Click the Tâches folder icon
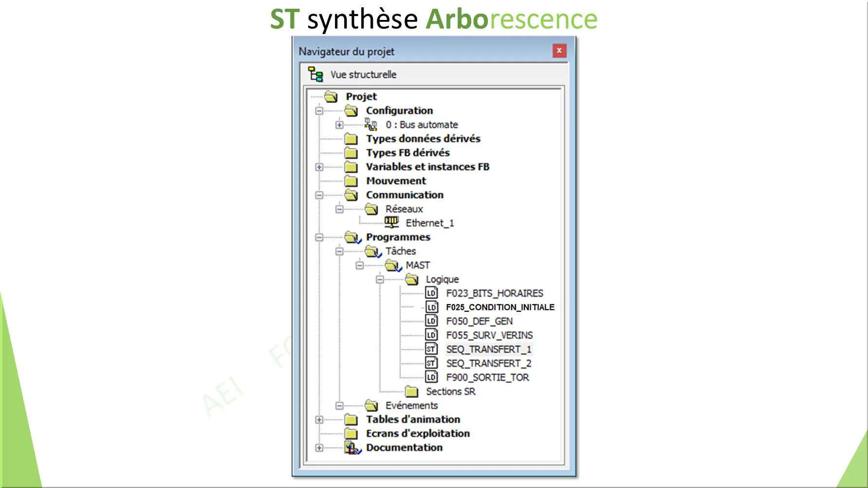Image resolution: width=868 pixels, height=488 pixels. (x=372, y=251)
